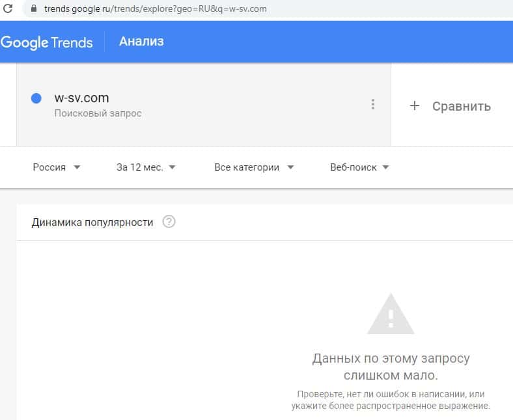Image resolution: width=513 pixels, height=420 pixels.
Task: Switch to the Анализ tab
Action: click(141, 42)
